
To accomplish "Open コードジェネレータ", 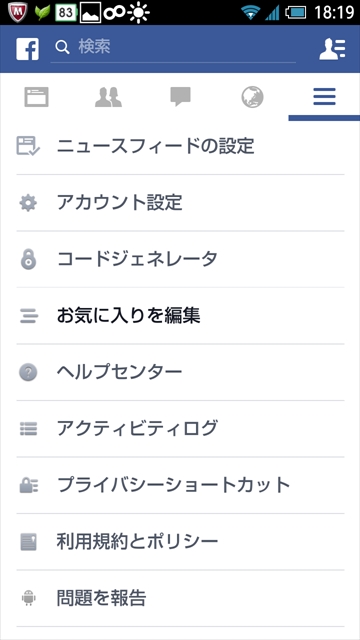I will click(x=180, y=259).
